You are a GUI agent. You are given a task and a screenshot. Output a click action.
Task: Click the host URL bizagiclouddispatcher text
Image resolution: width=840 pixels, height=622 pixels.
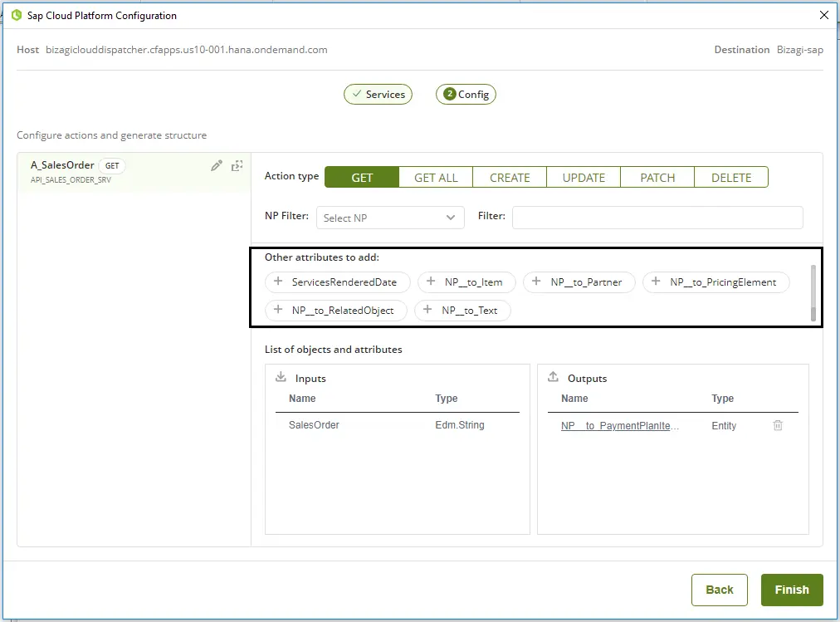coord(187,50)
